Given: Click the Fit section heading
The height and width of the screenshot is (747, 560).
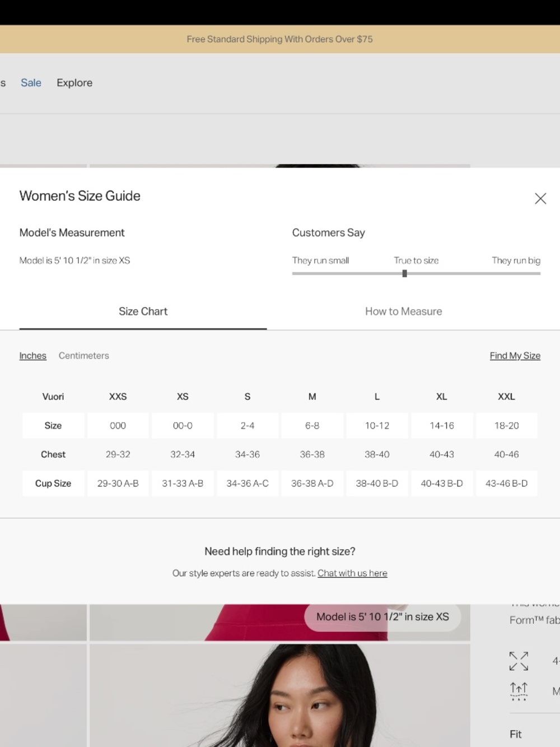Looking at the screenshot, I should click(515, 734).
